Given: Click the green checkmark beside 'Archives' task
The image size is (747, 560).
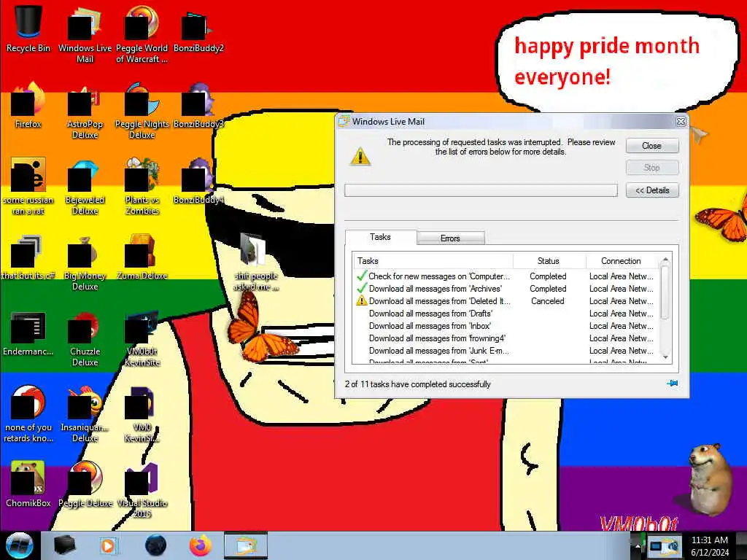Looking at the screenshot, I should 362,288.
